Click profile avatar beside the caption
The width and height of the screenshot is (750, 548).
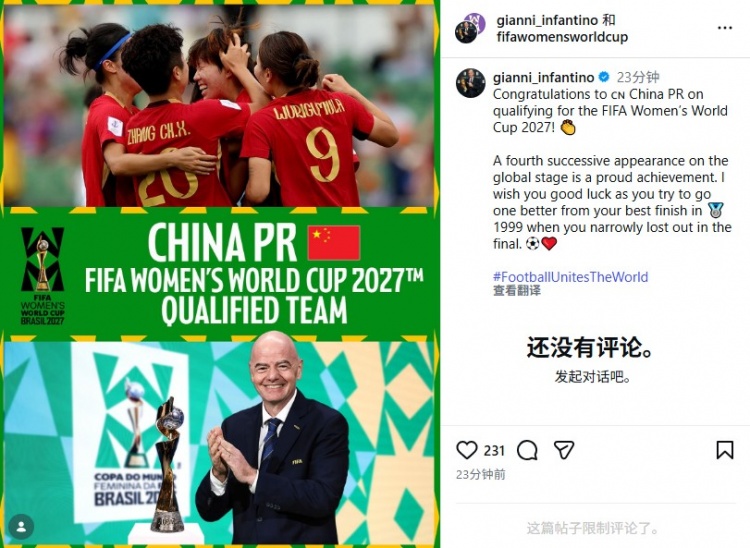(x=471, y=83)
